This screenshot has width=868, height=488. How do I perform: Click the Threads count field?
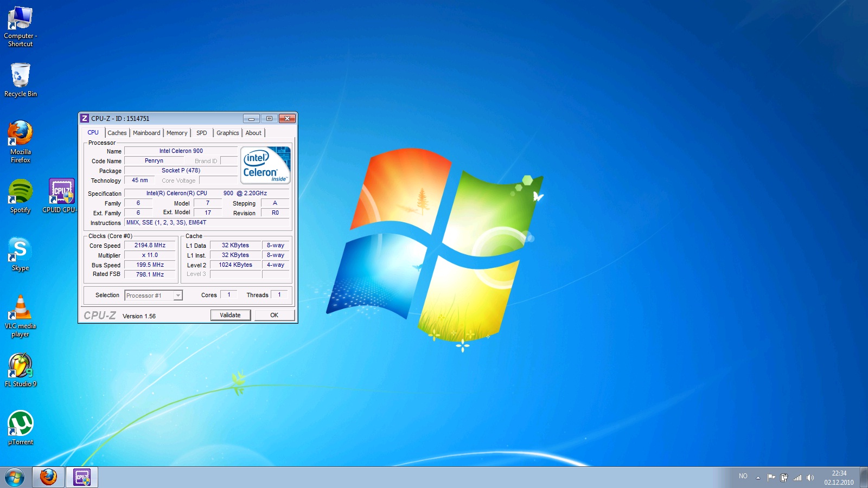(279, 295)
